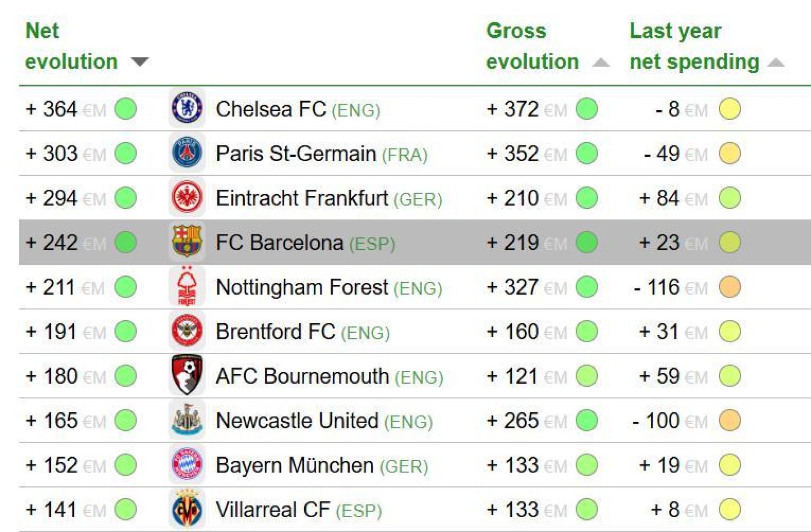Open the Nottingham Forest team link

tap(302, 287)
